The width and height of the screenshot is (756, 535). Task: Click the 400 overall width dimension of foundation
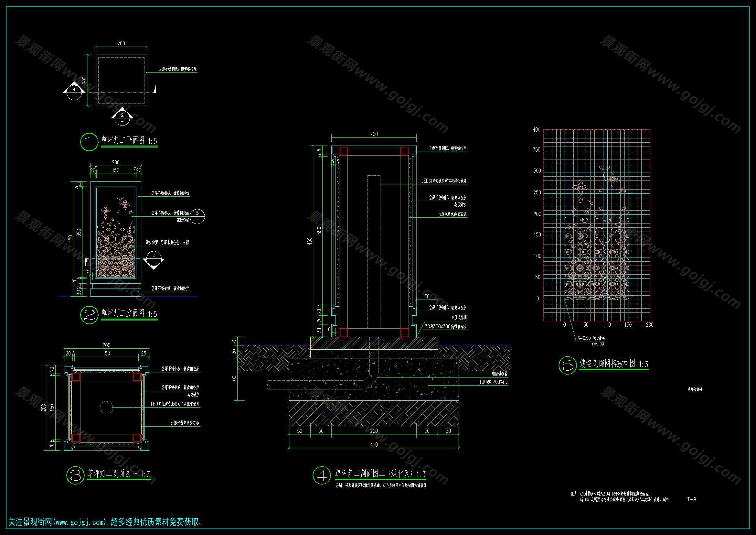pos(374,445)
